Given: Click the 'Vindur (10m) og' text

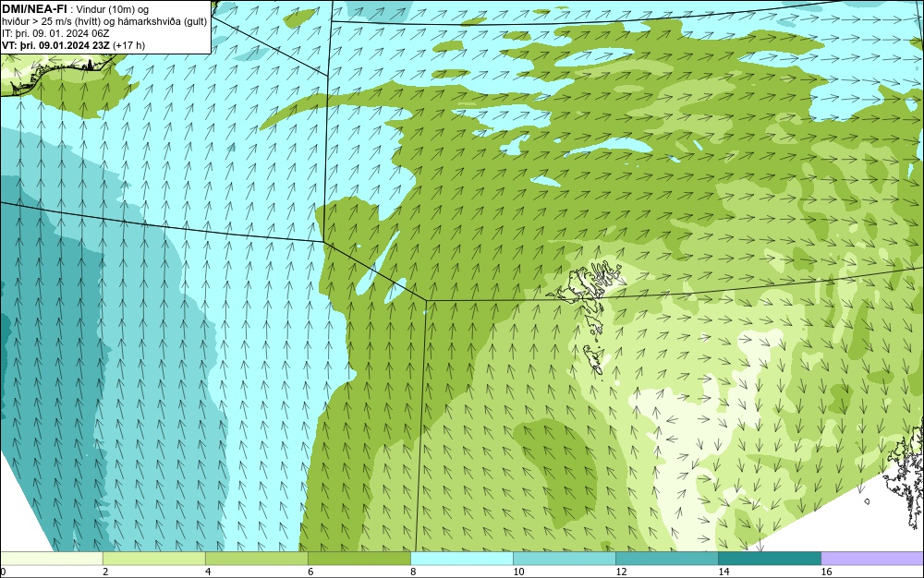Looking at the screenshot, I should point(114,9).
